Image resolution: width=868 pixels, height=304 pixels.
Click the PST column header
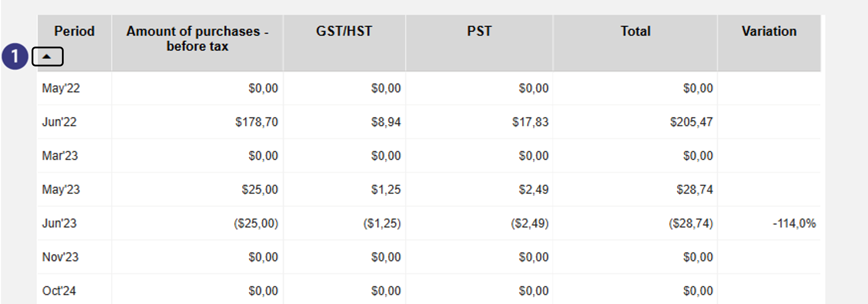click(479, 31)
